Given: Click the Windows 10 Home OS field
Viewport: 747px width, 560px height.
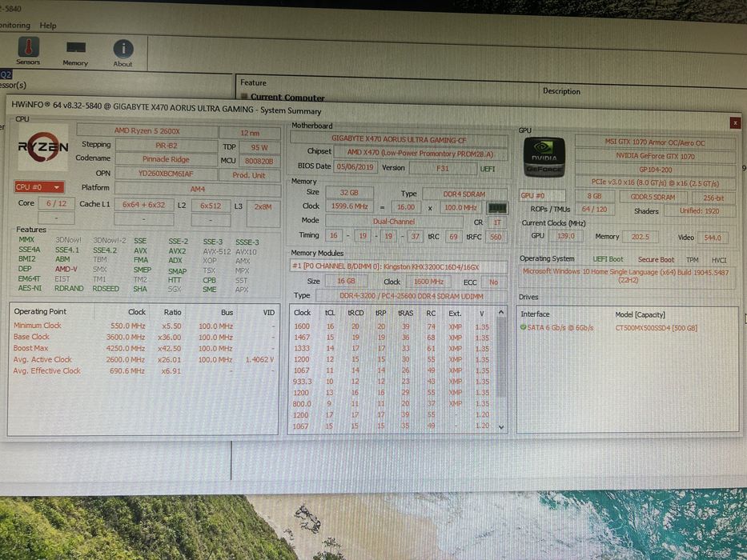Looking at the screenshot, I should click(x=628, y=276).
